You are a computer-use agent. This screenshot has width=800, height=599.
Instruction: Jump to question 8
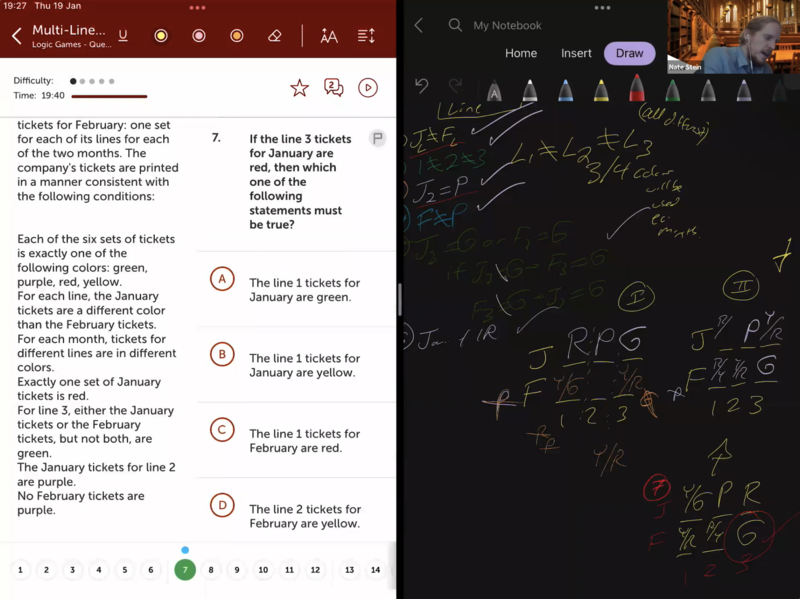(x=211, y=570)
